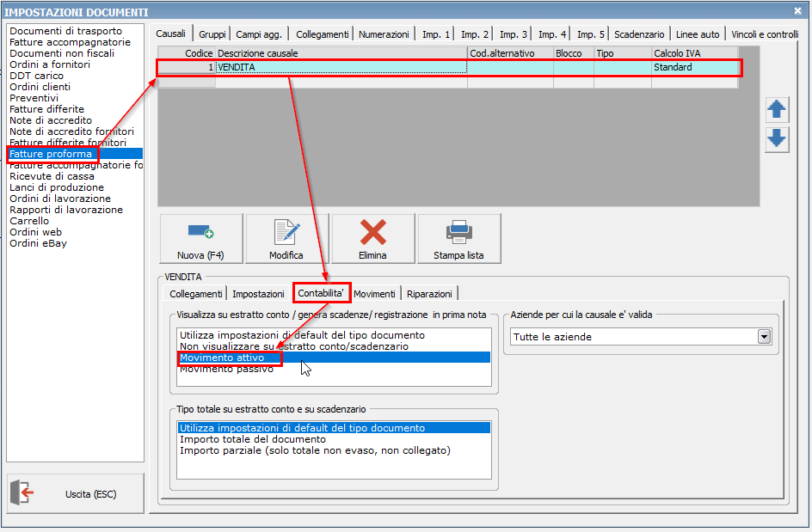Open the Campi agg. tab
The height and width of the screenshot is (532, 812).
coord(259,34)
